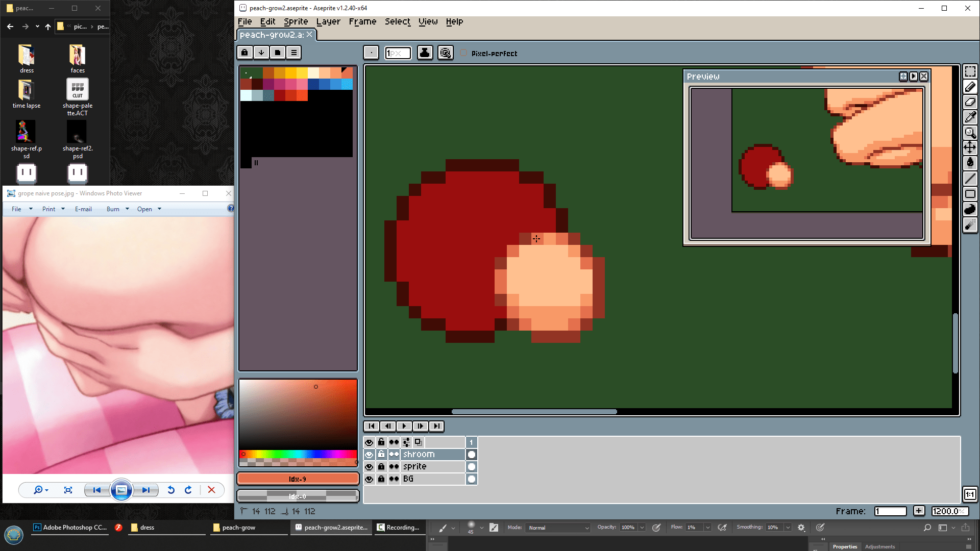The height and width of the screenshot is (551, 980).
Task: Expand the Photoshop blend Mode dropdown
Action: (558, 528)
